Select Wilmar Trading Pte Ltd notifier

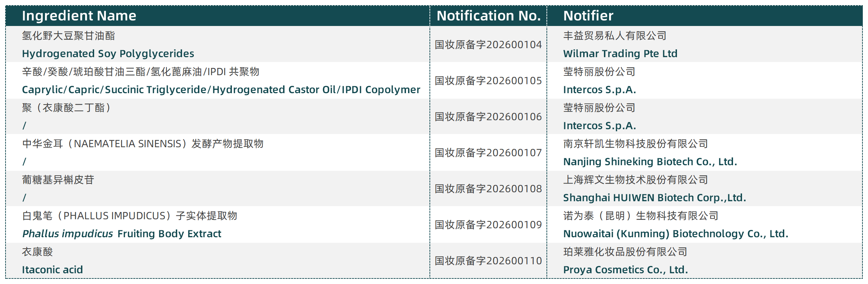pyautogui.click(x=620, y=54)
